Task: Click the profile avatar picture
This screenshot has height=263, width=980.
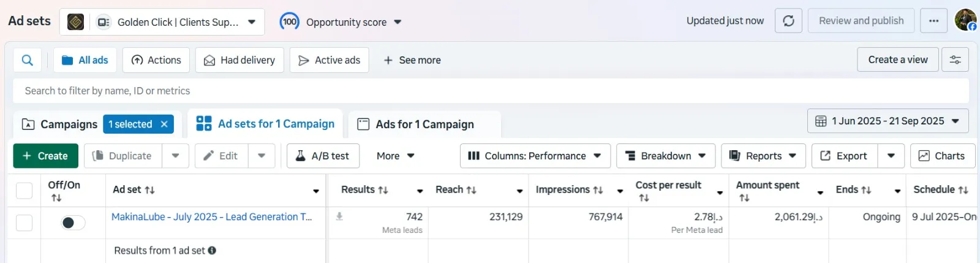Action: coord(965,20)
